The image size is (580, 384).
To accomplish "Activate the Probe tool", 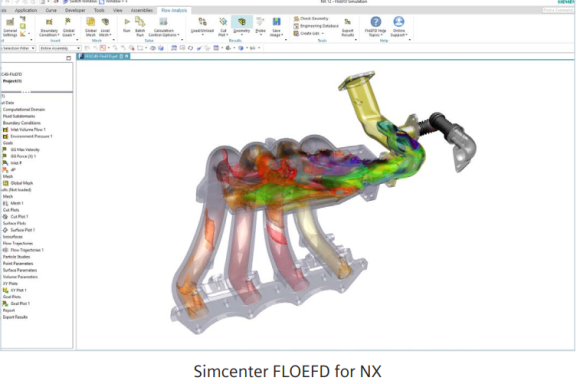I will [260, 26].
